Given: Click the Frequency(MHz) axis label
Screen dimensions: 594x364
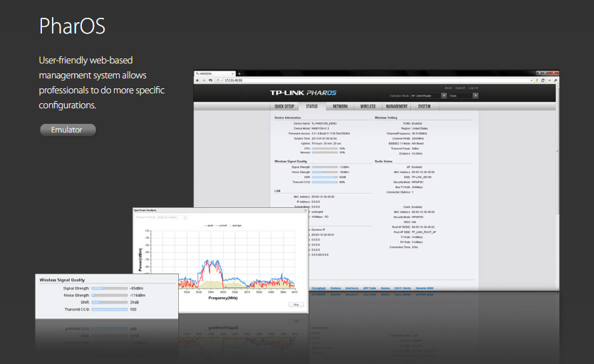Looking at the screenshot, I should pyautogui.click(x=223, y=298).
